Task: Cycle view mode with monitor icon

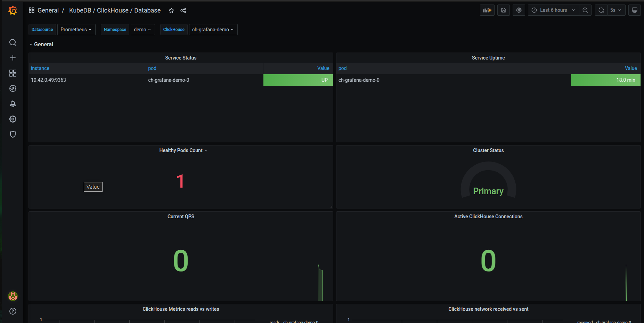Action: click(x=635, y=10)
